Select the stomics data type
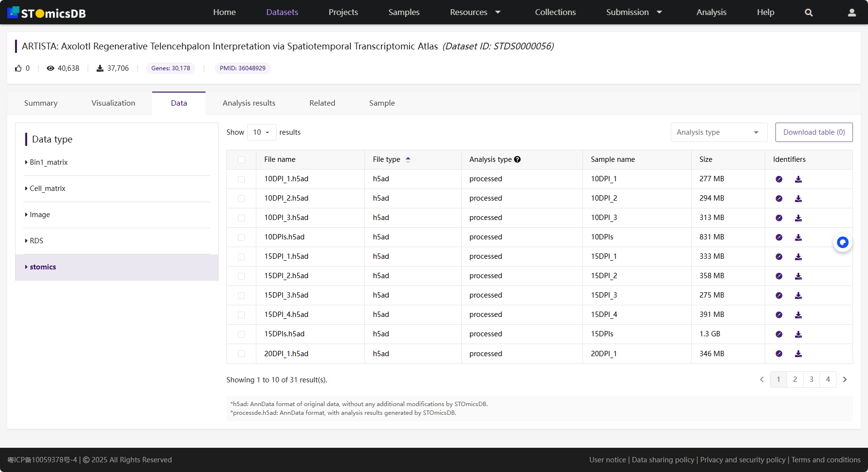Screen dimensions: 868x472 coord(117,267)
